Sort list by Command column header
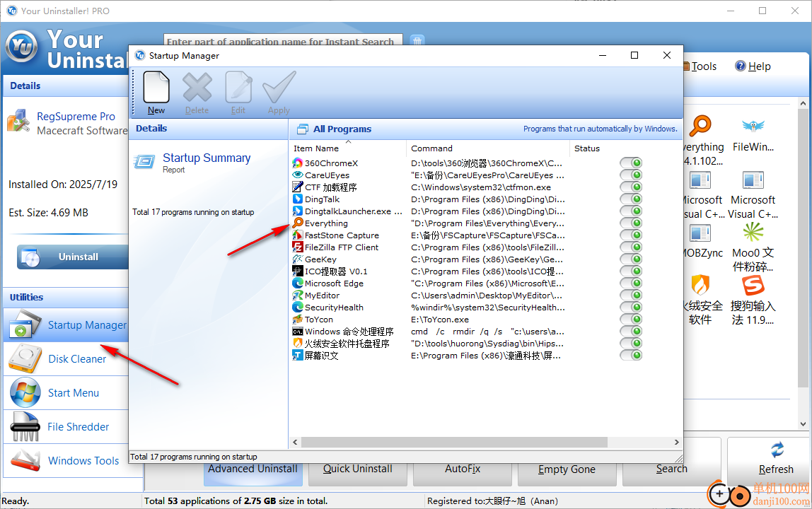The height and width of the screenshot is (509, 812). [x=488, y=148]
